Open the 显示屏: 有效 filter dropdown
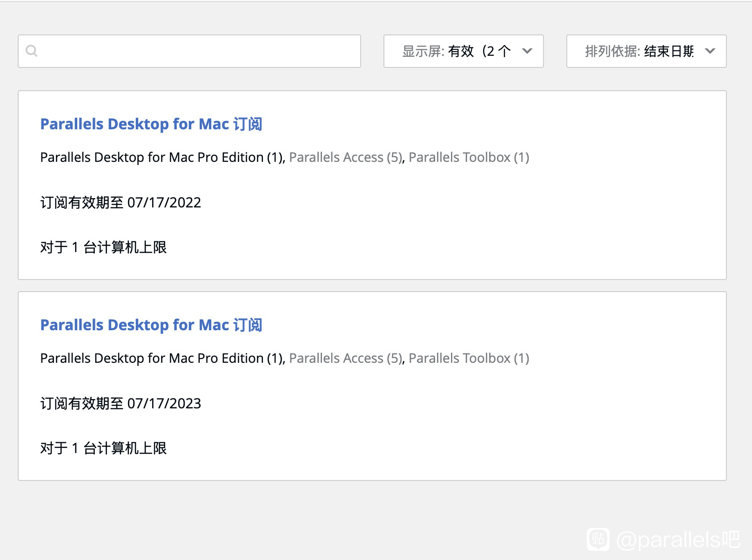The image size is (752, 560). [x=463, y=51]
